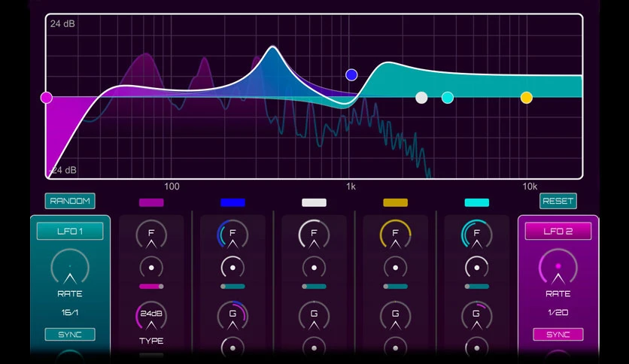Screen dimensions: 629x364
Task: Click the TYPE label under magenta band
Action: 151,341
